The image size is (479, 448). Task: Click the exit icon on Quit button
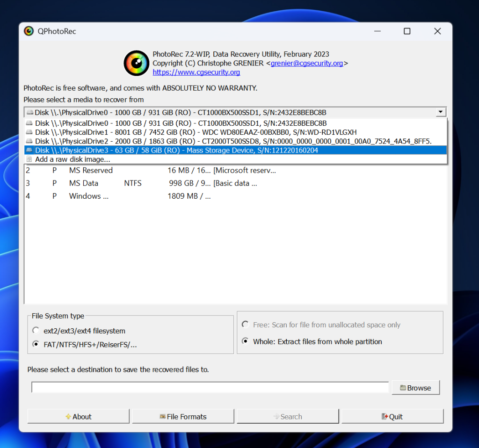pos(385,417)
